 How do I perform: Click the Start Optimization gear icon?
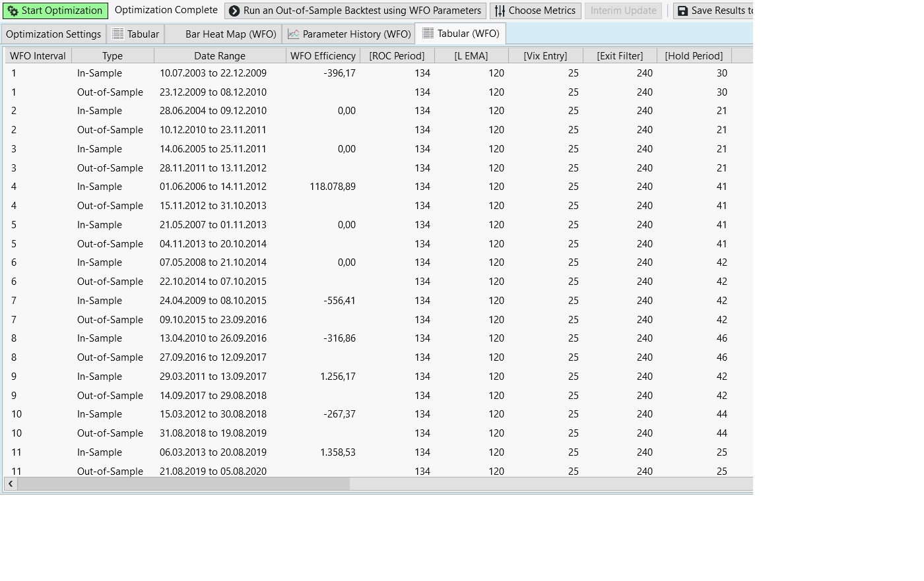[x=13, y=11]
